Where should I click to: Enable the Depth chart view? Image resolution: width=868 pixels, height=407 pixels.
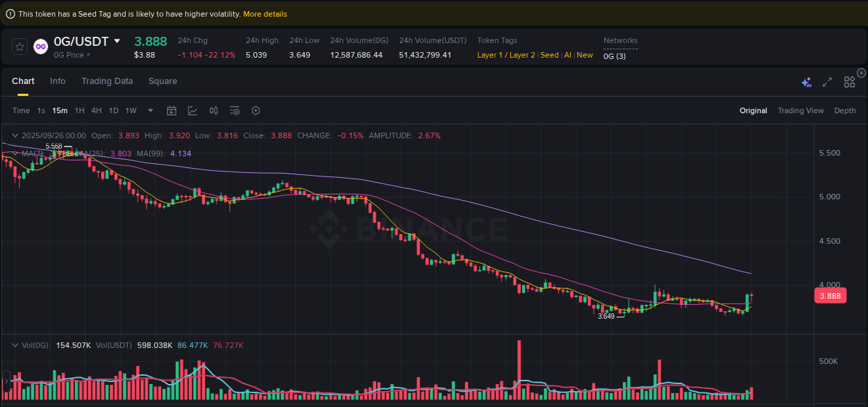(844, 110)
